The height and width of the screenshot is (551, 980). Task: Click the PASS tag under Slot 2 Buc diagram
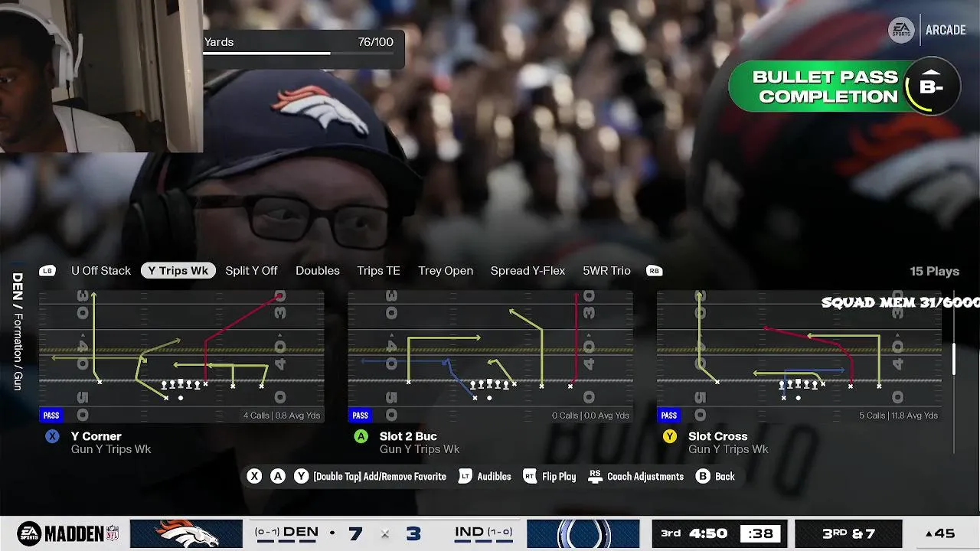pos(360,416)
